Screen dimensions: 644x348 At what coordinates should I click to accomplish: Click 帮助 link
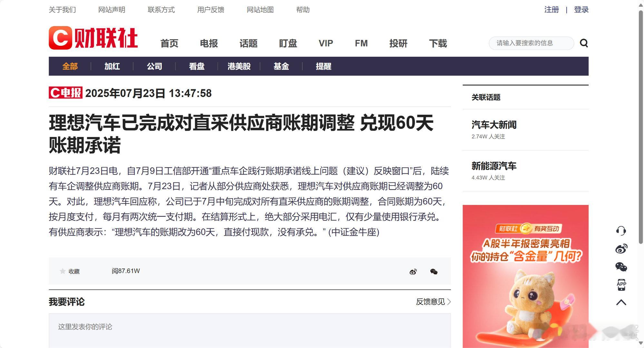coord(303,10)
